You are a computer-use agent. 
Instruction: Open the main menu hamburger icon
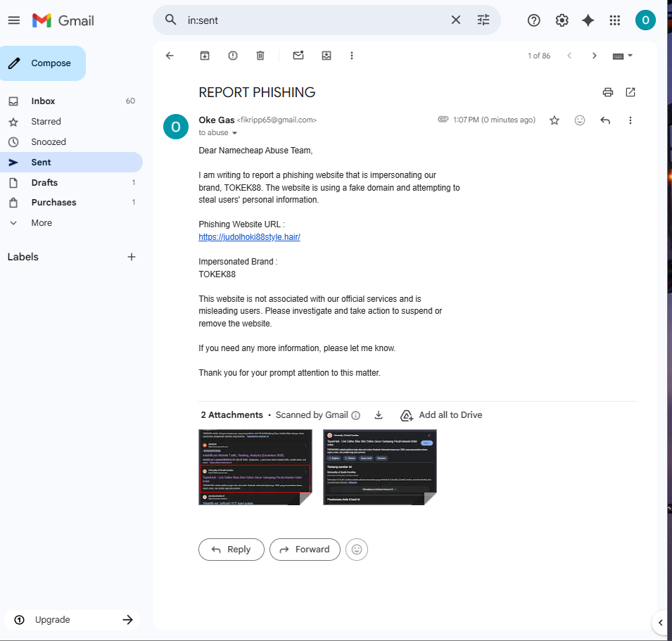point(13,20)
